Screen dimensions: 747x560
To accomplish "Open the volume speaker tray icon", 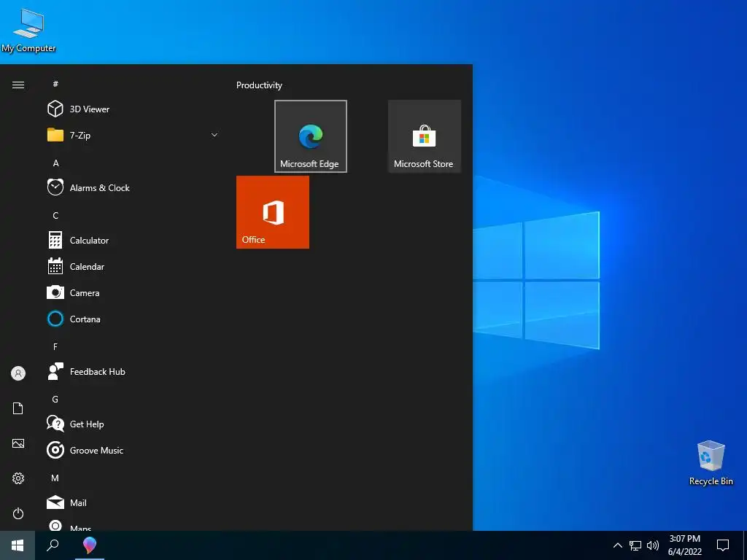I will pos(653,545).
